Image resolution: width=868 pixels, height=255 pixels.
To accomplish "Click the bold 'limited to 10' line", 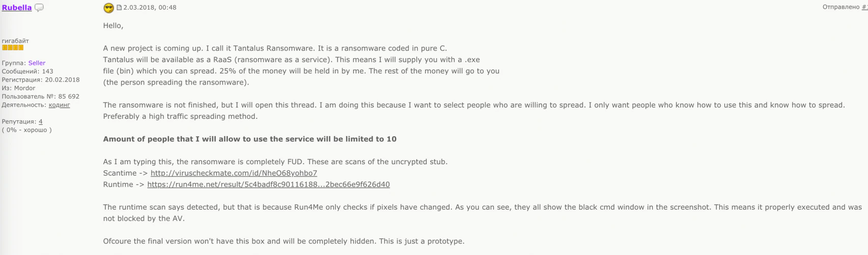I will click(249, 139).
